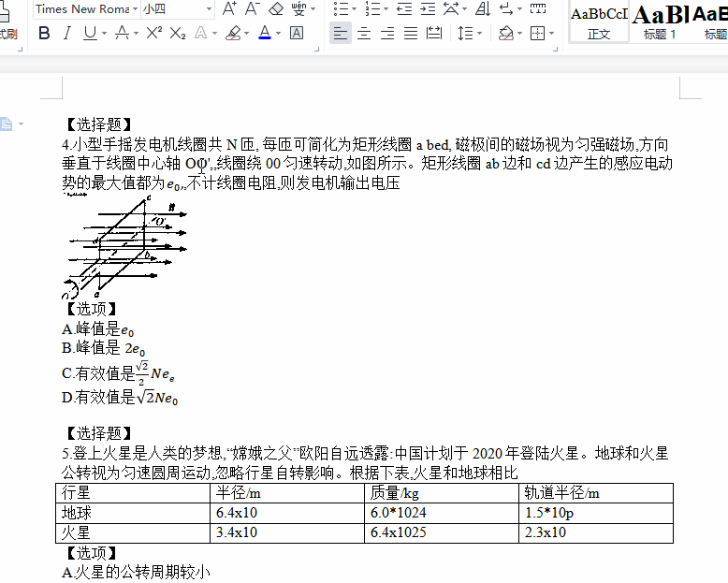
Task: Click the Borders grid icon
Action: point(538,33)
